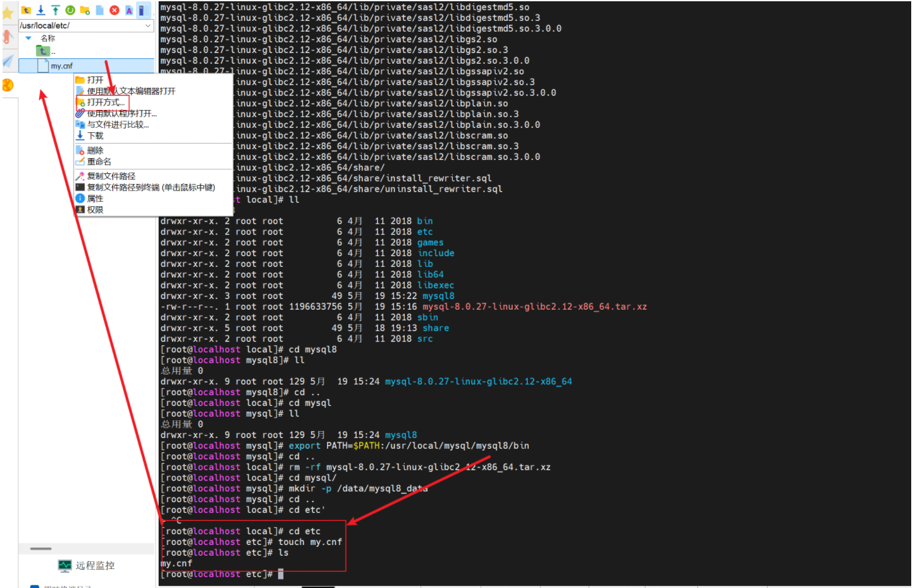915x588 pixels.
Task: Click 'lib64' directory name in terminal listing
Action: (430, 275)
